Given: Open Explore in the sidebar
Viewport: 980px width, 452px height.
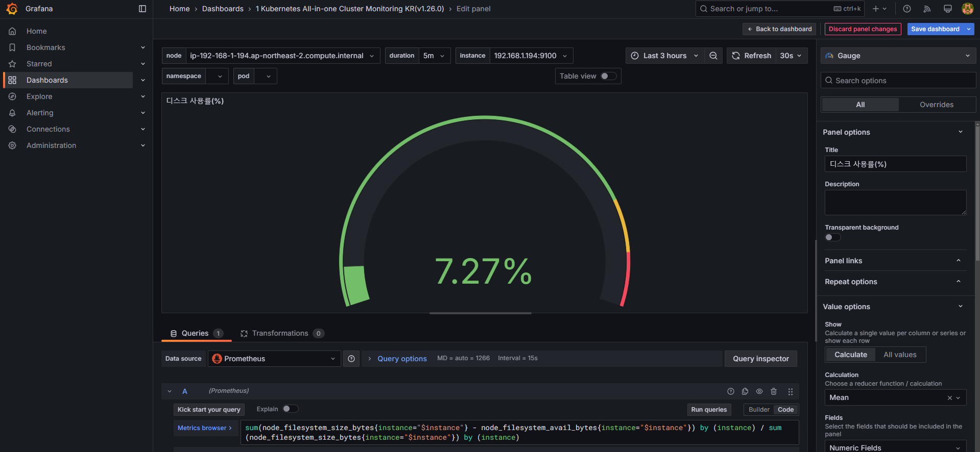Looking at the screenshot, I should (39, 96).
